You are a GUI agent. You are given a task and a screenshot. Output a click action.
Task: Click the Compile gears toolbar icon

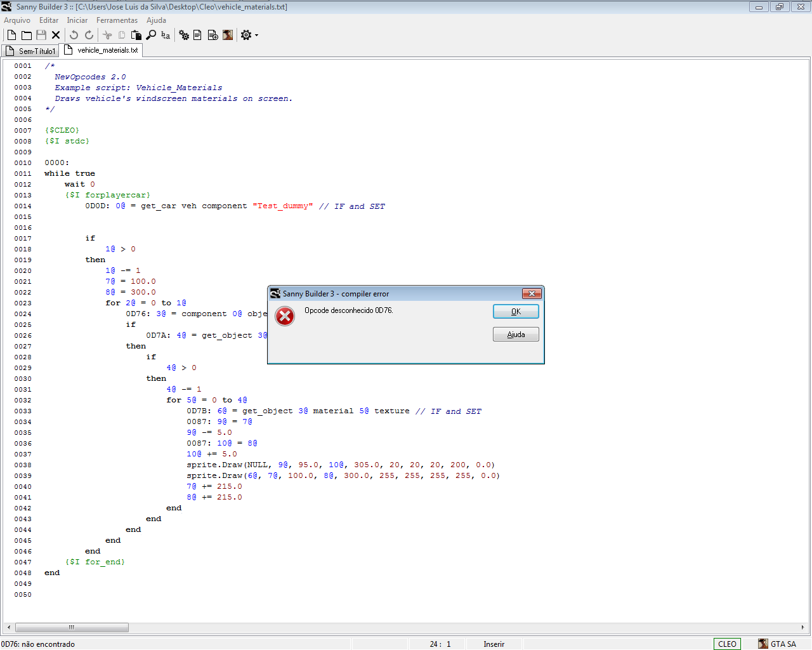[184, 35]
